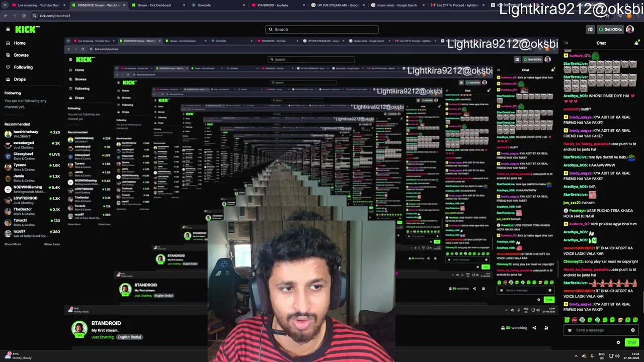Open volume control in the taskbar
644x362 pixels.
617,356
